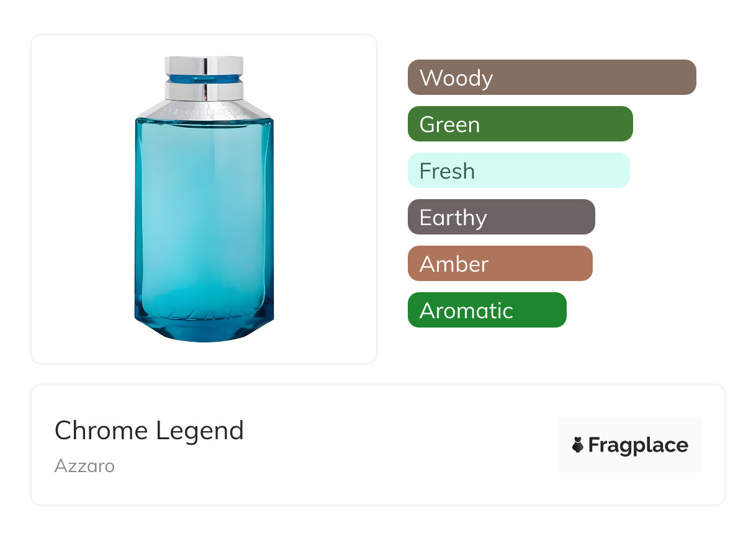Screen dimensions: 756x536
Task: Click the Fragplace perfume bottle icon
Action: 578,445
